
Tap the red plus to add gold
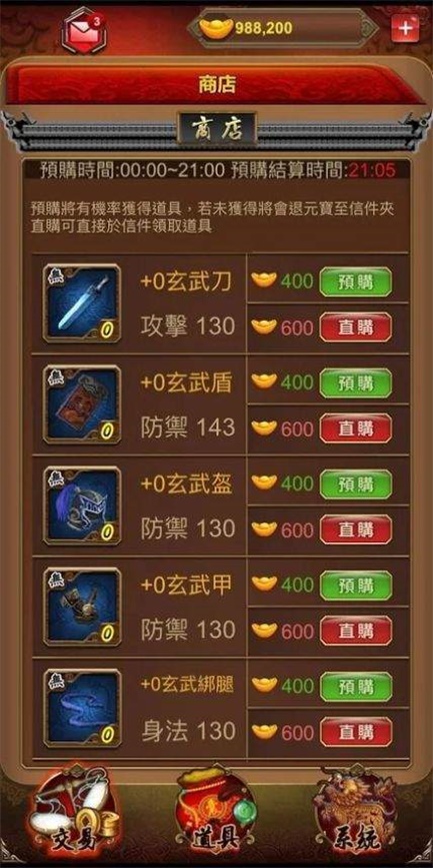point(405,28)
